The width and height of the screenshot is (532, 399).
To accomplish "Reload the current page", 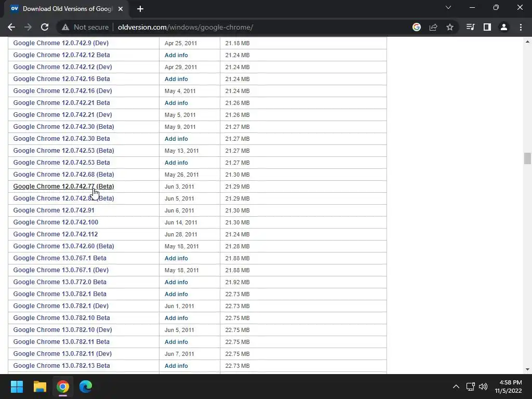I will click(45, 27).
